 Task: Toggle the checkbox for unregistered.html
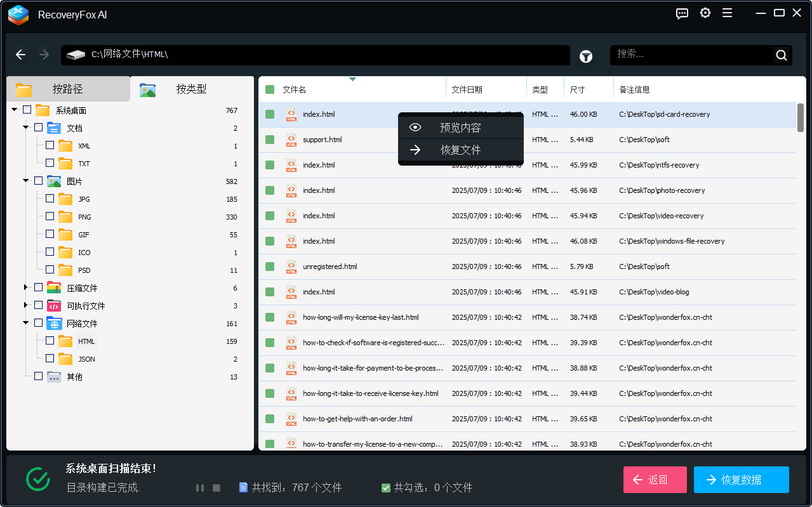(270, 267)
